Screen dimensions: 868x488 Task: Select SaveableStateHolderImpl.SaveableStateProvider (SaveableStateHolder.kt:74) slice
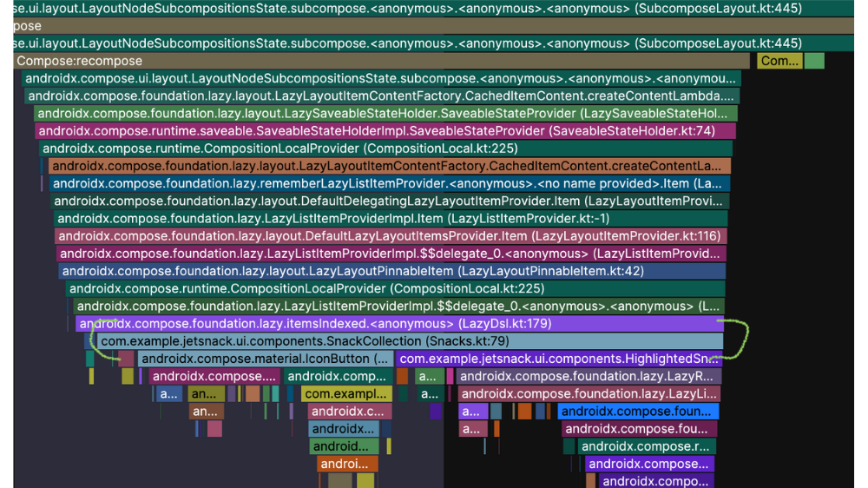pos(385,131)
